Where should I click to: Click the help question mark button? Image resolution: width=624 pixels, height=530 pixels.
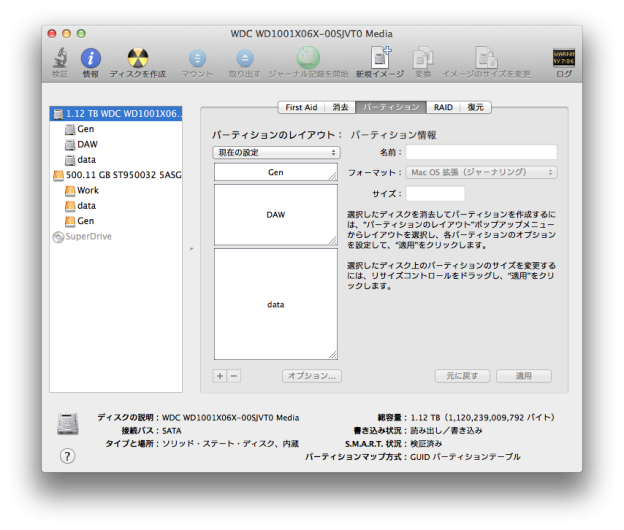tap(68, 456)
